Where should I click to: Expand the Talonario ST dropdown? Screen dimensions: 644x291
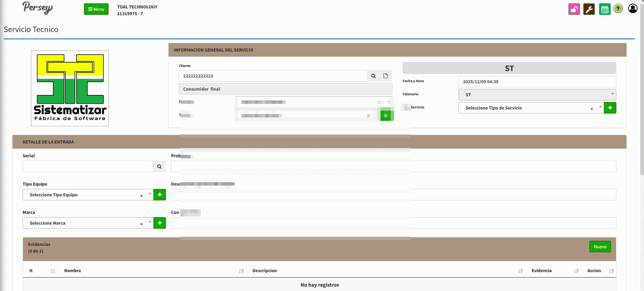[537, 95]
